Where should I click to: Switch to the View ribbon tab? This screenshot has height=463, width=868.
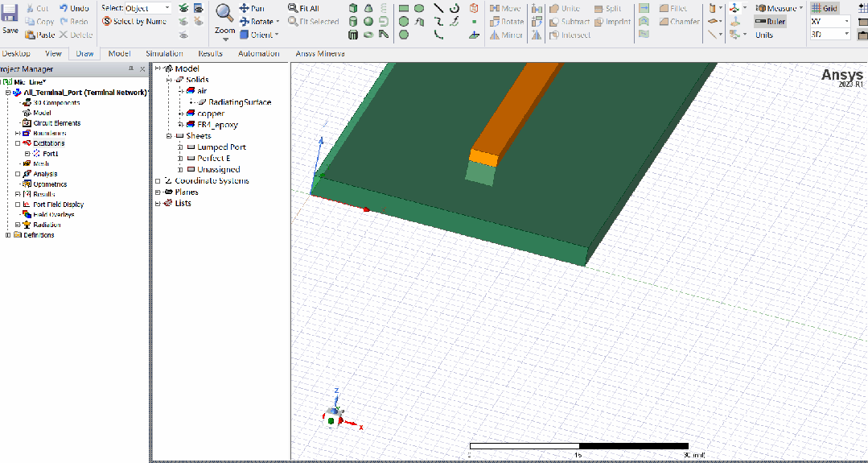[x=53, y=54]
